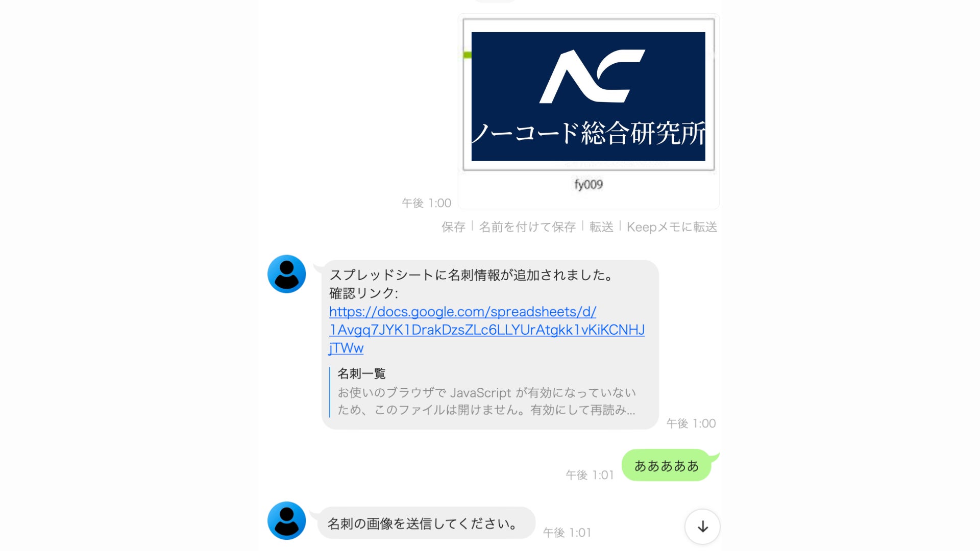This screenshot has height=551, width=980.
Task: Click the JavaScript warning preview text
Action: click(x=486, y=401)
